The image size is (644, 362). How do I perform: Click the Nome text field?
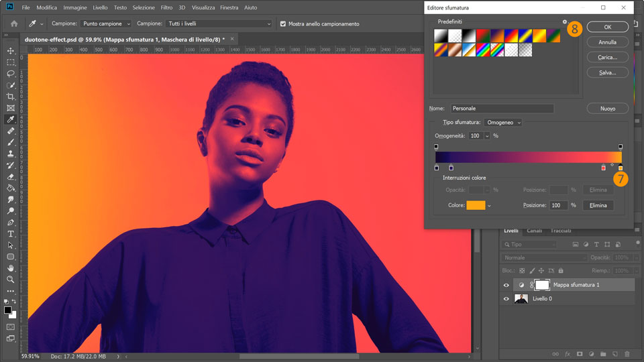(502, 108)
